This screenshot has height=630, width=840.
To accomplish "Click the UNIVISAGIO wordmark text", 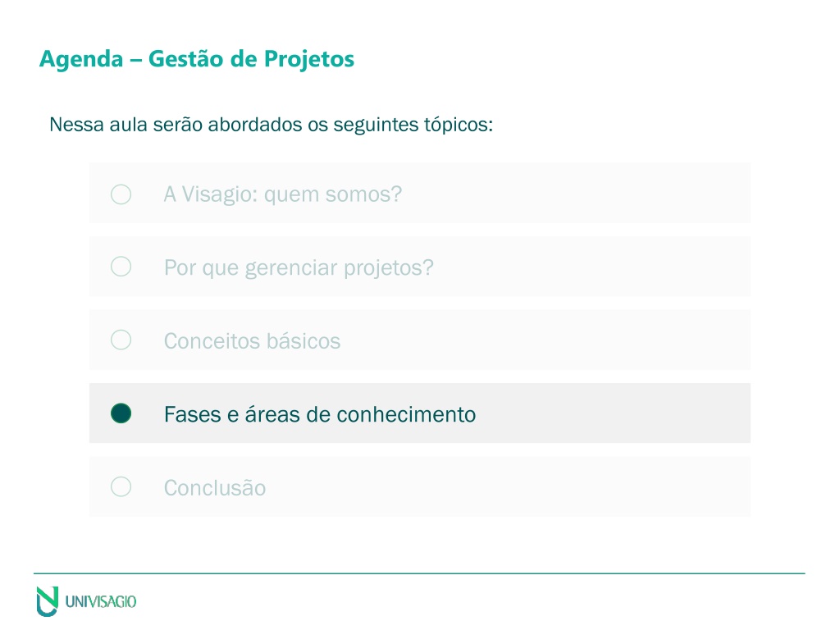I will pyautogui.click(x=101, y=601).
